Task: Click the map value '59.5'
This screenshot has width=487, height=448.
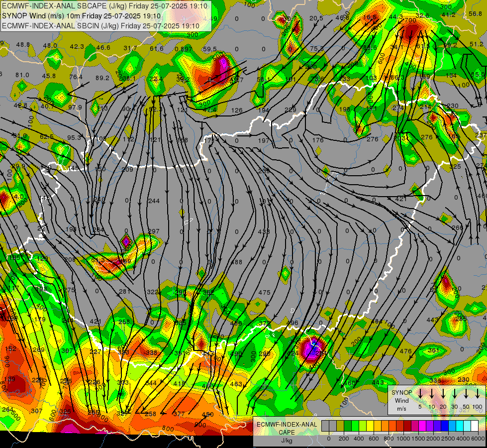Action: click(x=209, y=49)
